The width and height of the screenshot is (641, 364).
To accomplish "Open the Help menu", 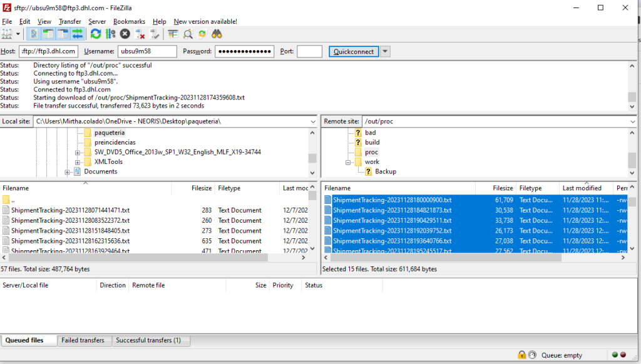I will [x=160, y=22].
